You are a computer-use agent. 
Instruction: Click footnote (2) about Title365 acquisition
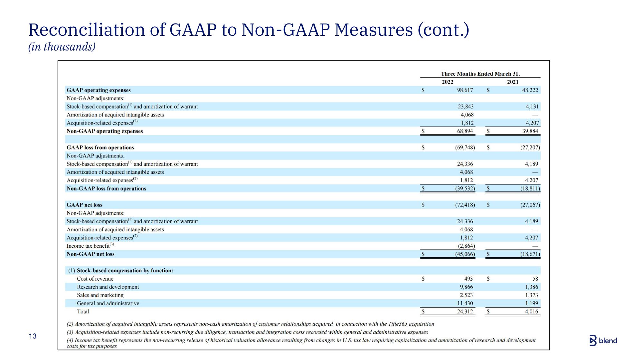click(x=250, y=324)
